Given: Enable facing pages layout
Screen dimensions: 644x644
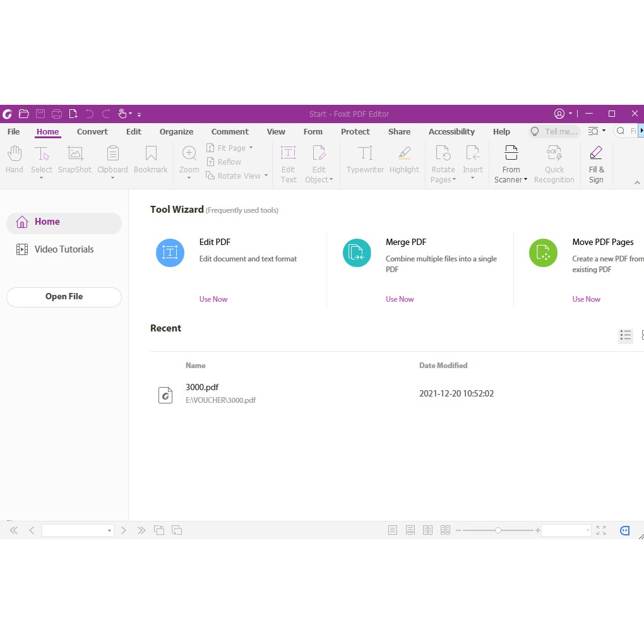Looking at the screenshot, I should (427, 530).
